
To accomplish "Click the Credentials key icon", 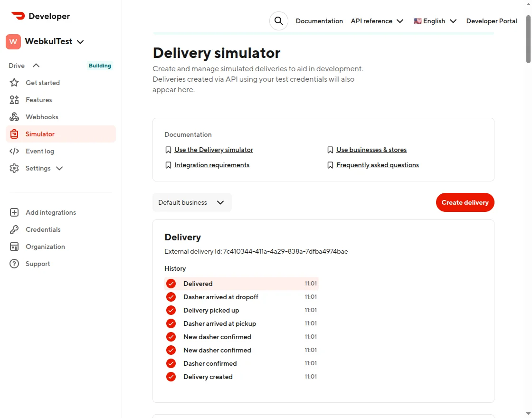I will (x=14, y=230).
